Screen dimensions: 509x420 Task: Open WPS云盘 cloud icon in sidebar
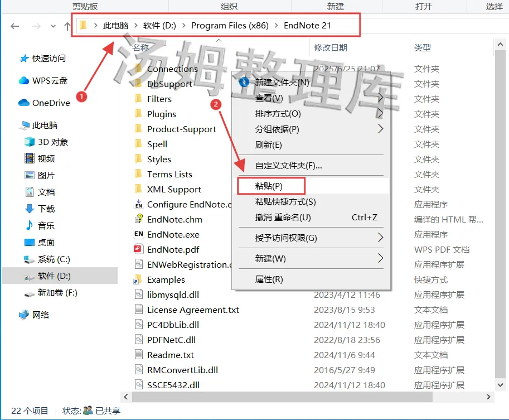(x=24, y=80)
